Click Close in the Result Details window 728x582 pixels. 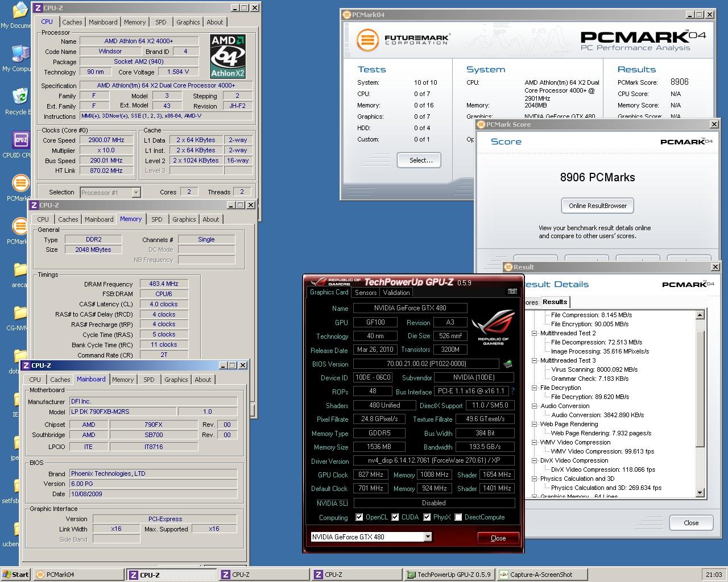pos(691,523)
